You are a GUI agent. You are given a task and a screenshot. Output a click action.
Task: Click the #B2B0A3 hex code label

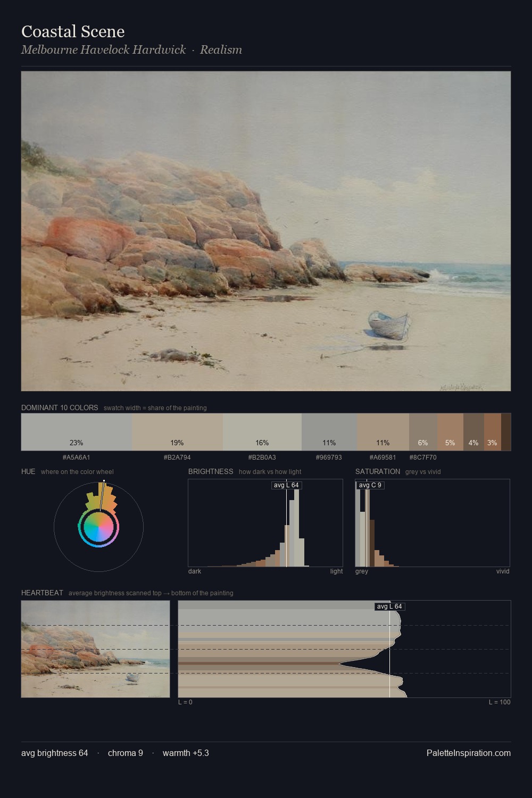tap(262, 458)
